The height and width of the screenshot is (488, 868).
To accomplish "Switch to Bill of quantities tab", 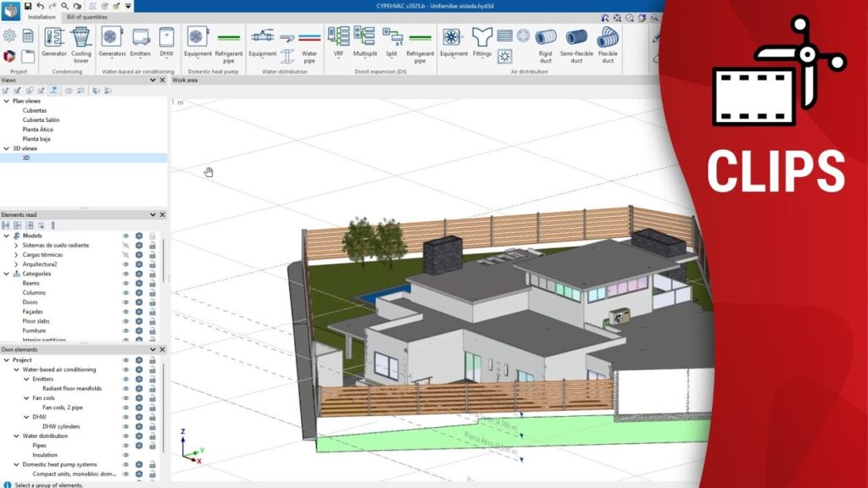I will point(87,17).
